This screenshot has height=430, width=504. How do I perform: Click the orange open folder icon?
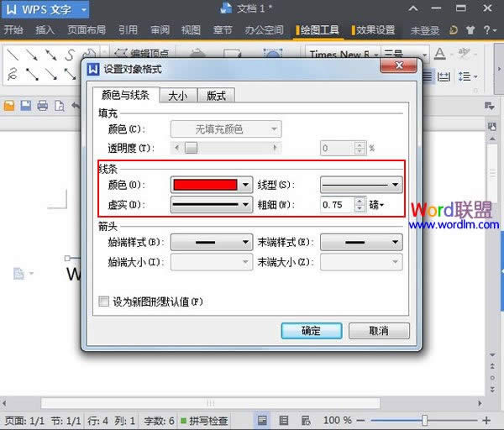[x=9, y=106]
